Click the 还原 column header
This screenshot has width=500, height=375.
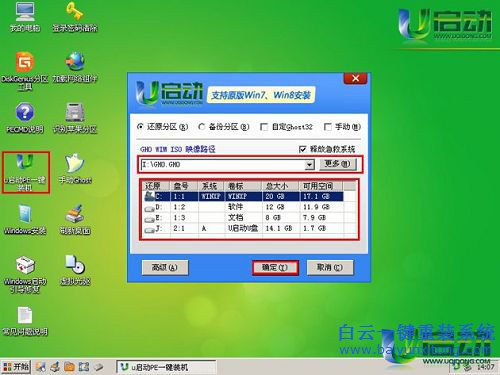(x=156, y=186)
